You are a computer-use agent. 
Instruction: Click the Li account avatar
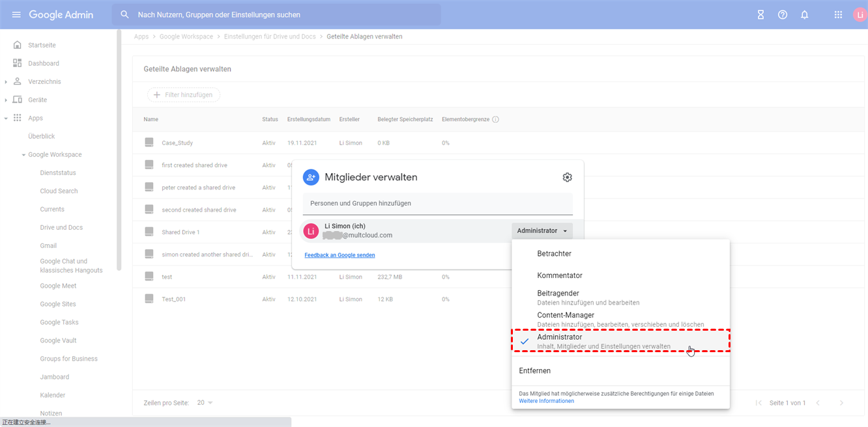point(860,15)
